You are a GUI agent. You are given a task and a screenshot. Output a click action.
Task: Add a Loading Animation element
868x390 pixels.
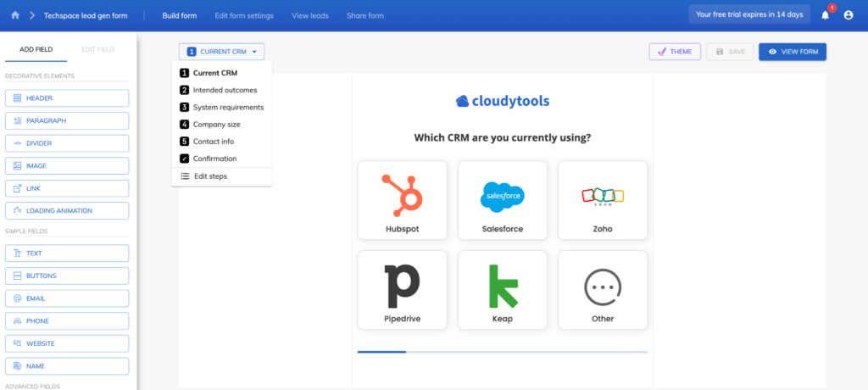[x=67, y=210]
